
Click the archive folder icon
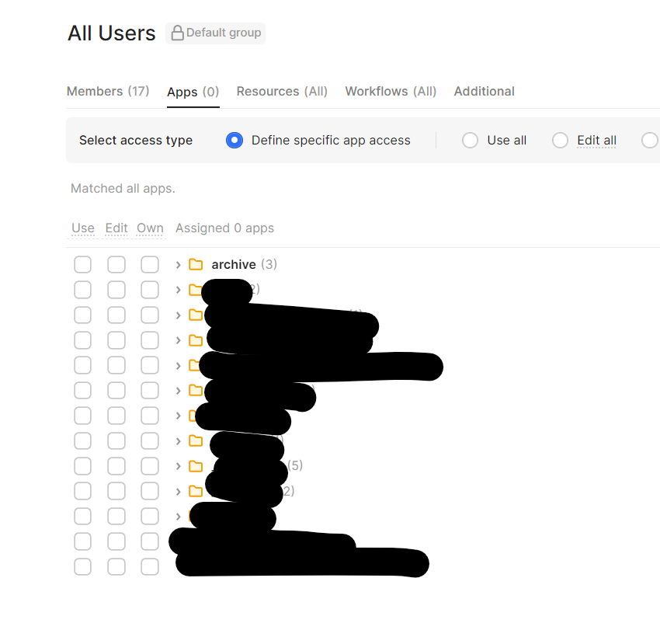click(195, 264)
